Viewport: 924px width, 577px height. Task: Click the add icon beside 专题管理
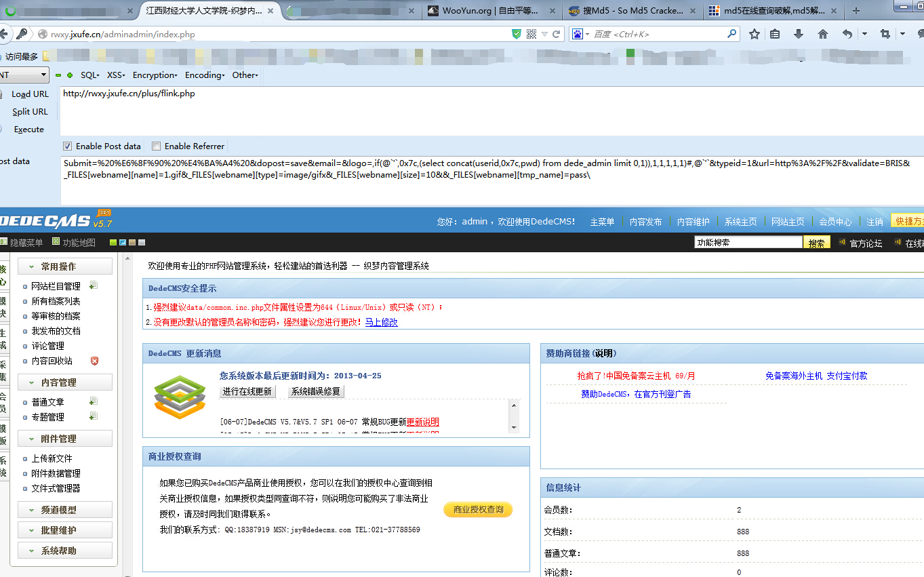click(93, 416)
